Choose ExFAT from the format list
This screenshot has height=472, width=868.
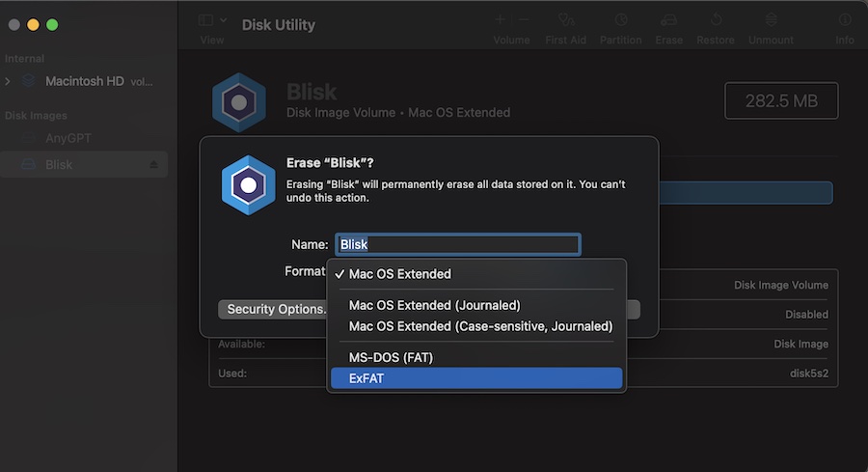pos(476,378)
